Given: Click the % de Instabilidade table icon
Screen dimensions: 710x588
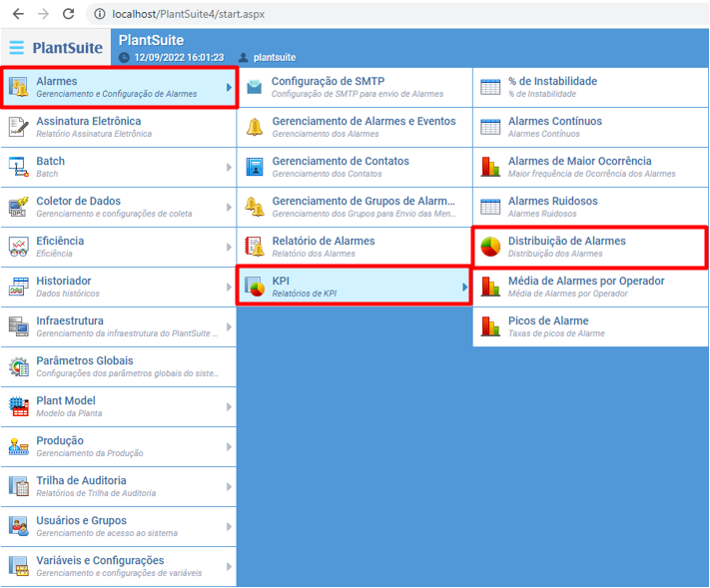Looking at the screenshot, I should tap(490, 87).
